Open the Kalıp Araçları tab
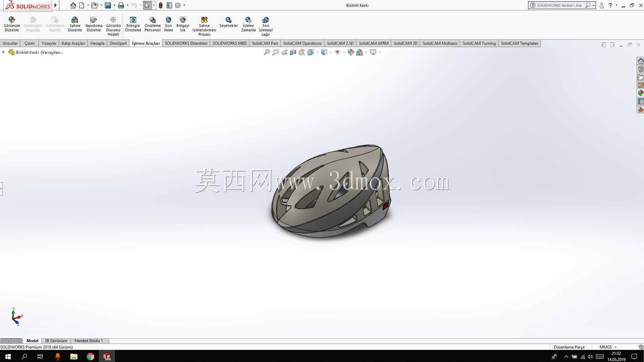This screenshot has width=644, height=362. pos(73,43)
